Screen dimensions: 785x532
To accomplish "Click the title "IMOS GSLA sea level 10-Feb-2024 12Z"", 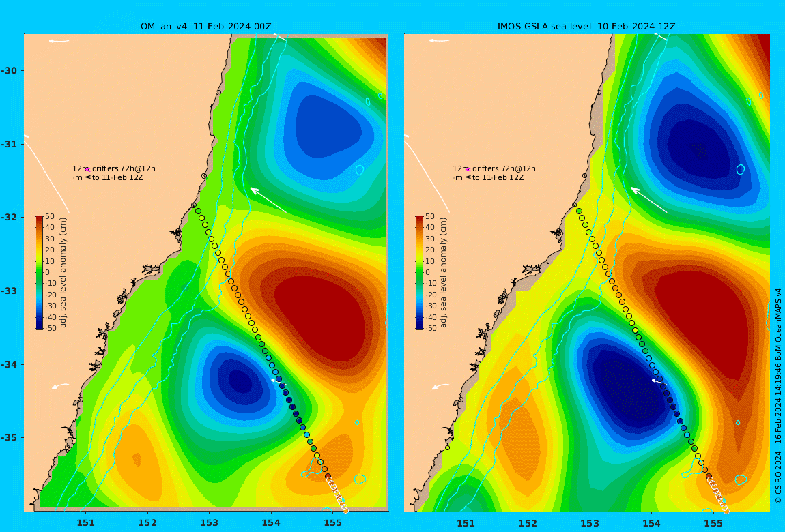I will point(586,27).
